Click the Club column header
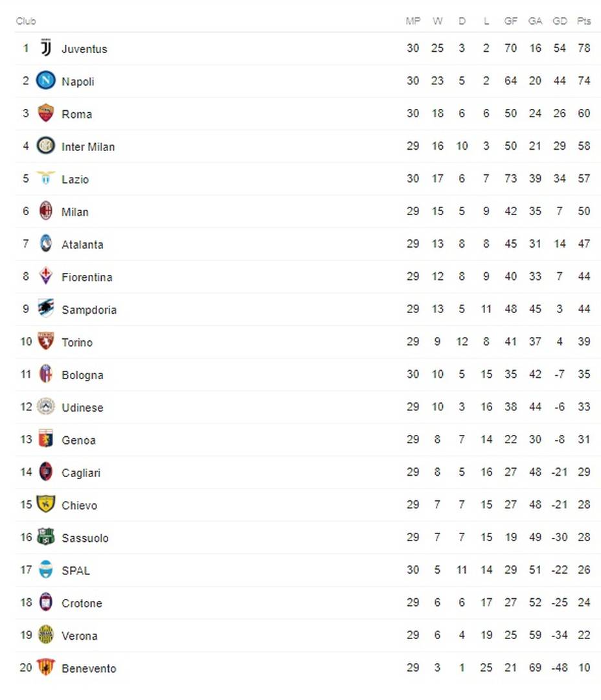601x700 pixels. pos(26,21)
